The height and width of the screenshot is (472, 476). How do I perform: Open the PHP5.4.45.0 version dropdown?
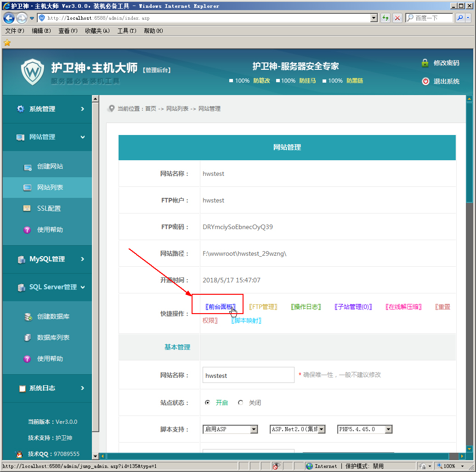tap(388, 429)
